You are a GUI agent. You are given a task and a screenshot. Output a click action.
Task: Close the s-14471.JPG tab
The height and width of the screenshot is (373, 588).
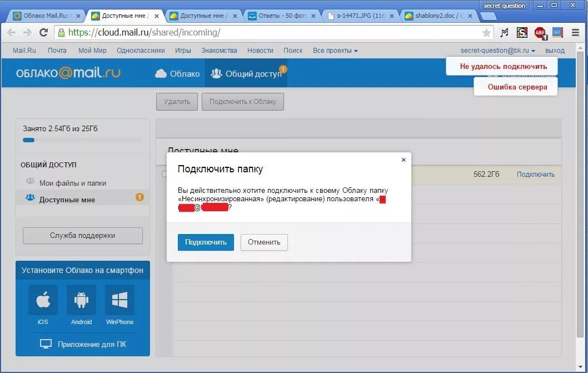click(x=391, y=16)
